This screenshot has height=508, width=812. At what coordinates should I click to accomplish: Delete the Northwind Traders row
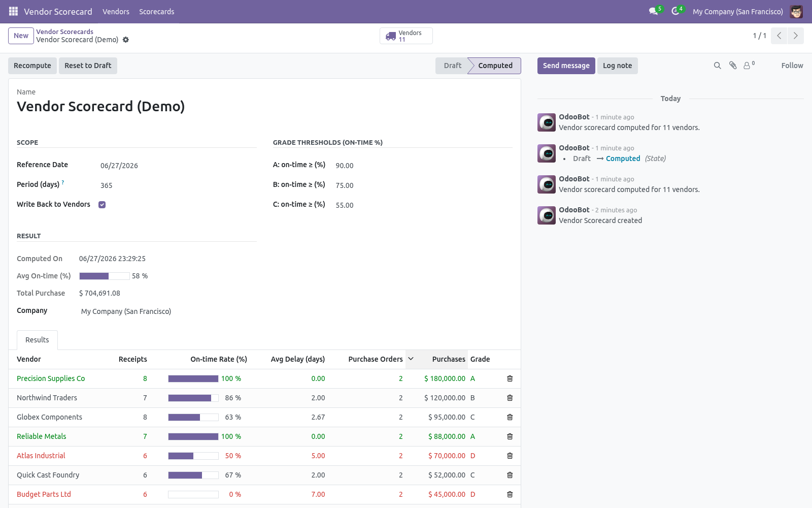pos(510,398)
